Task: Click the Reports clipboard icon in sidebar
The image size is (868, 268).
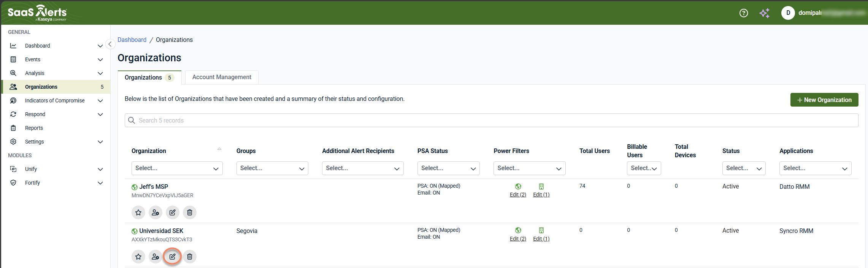Action: pyautogui.click(x=13, y=128)
